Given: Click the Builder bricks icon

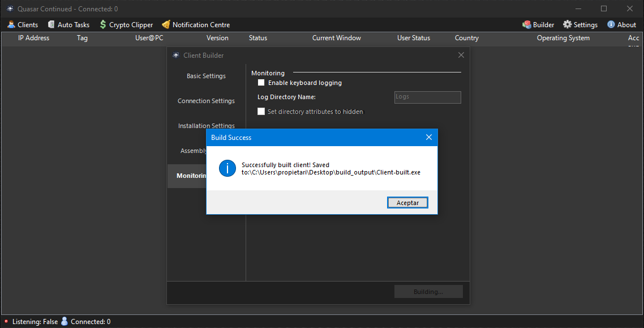Looking at the screenshot, I should 526,25.
